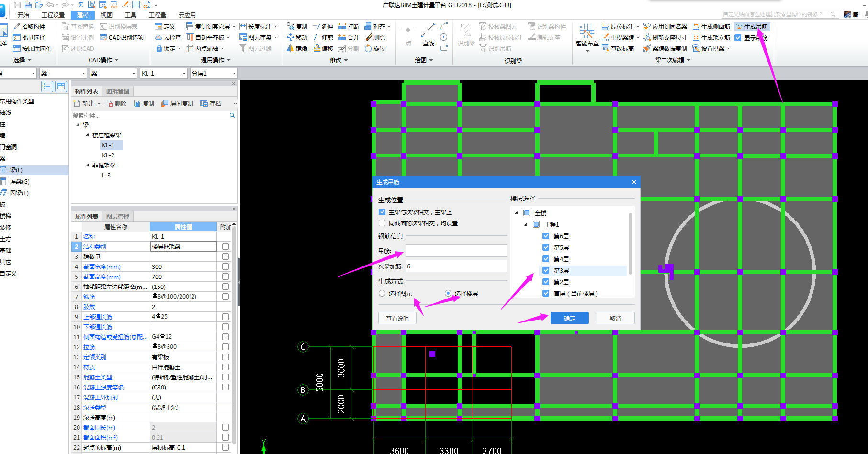The height and width of the screenshot is (454, 868).
Task: Click the 修剪 trim tool
Action: 323,37
